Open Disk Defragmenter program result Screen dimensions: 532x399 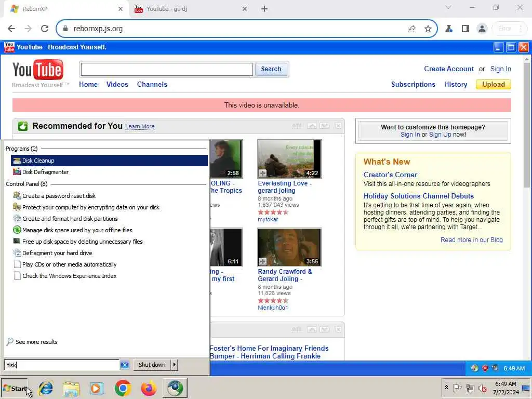tap(109, 172)
